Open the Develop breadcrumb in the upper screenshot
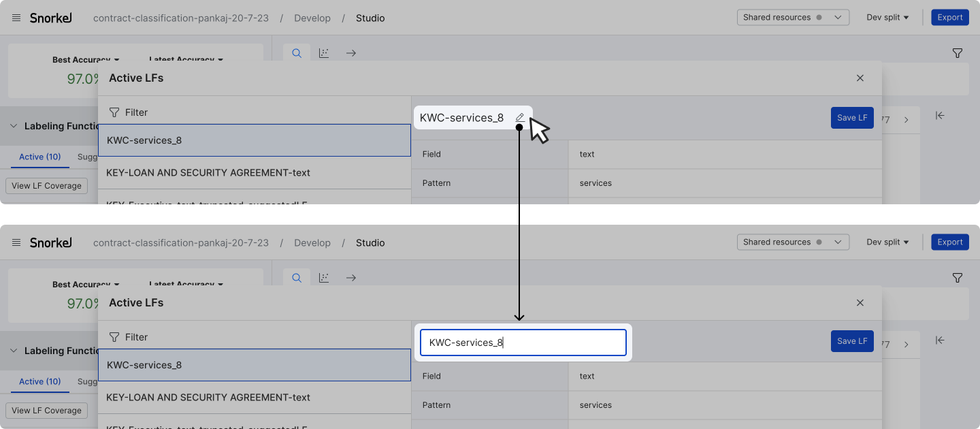Screen dimensions: 980x429 coord(312,18)
